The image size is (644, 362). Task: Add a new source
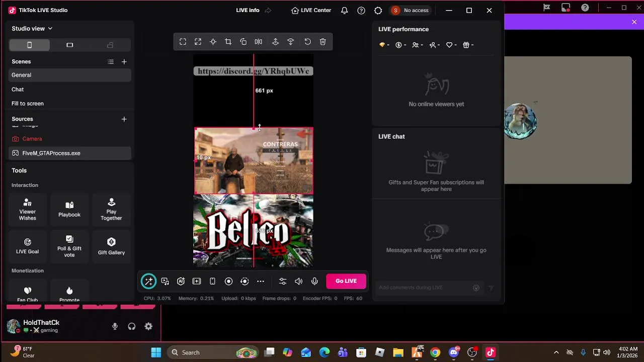click(124, 119)
